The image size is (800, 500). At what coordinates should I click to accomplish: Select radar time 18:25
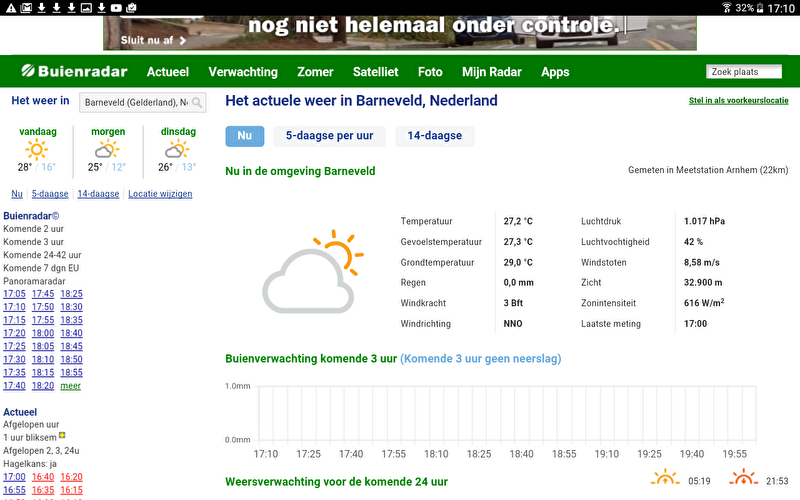click(x=71, y=294)
